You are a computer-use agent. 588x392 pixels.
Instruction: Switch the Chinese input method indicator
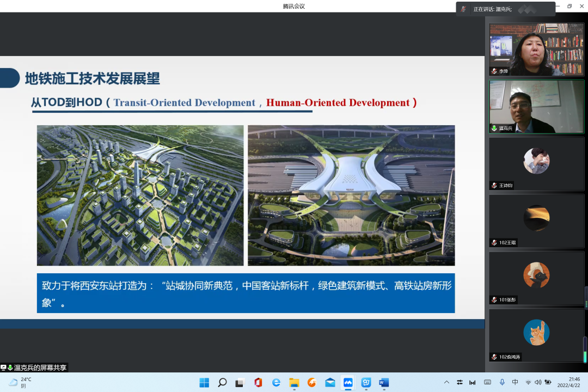click(x=515, y=382)
